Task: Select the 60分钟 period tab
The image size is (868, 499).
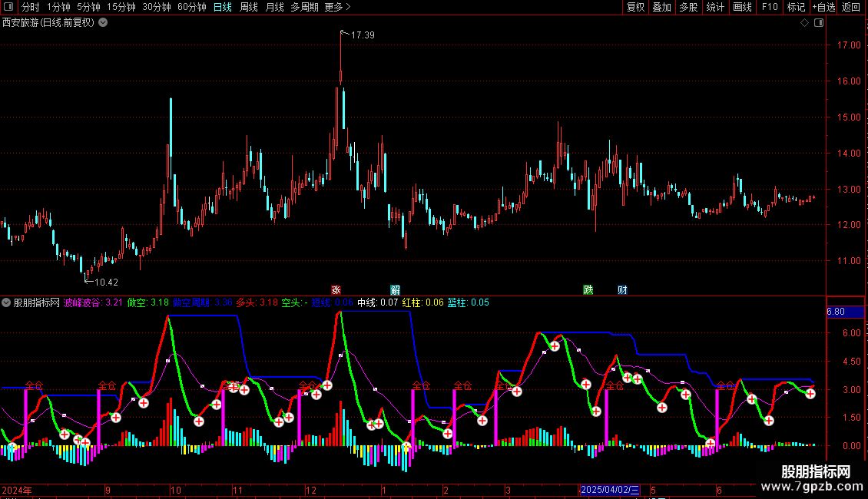Action: pyautogui.click(x=192, y=7)
